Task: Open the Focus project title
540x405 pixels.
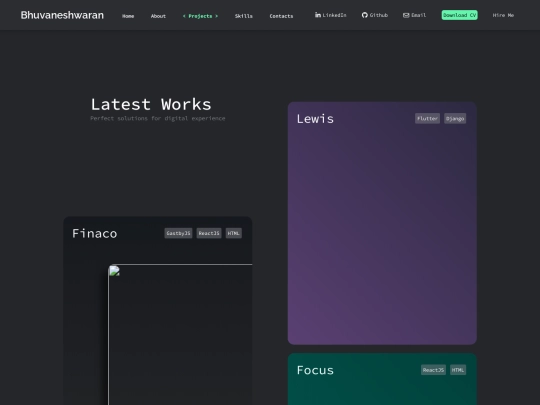Action: tap(315, 370)
